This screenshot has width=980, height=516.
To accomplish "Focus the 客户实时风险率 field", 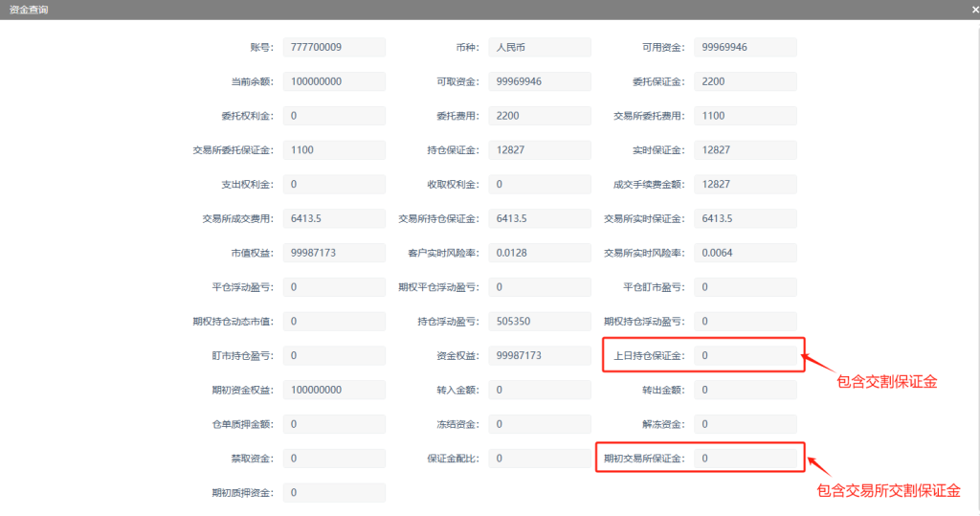I will [540, 253].
